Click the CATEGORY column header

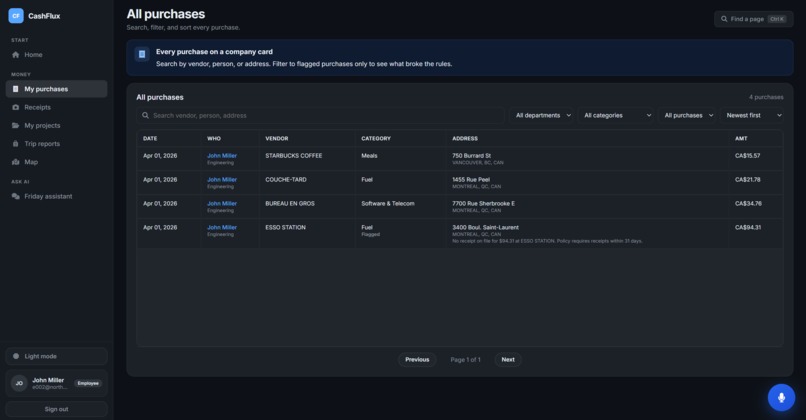376,139
